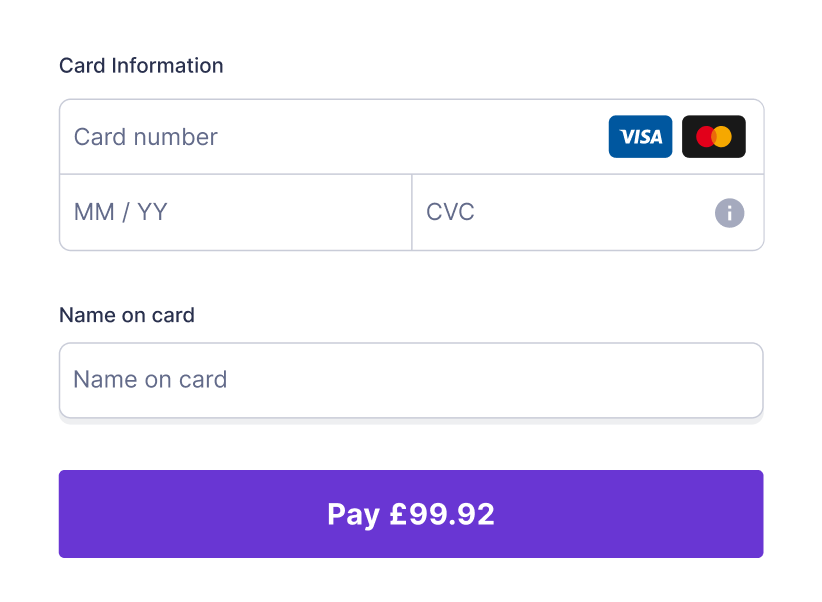
Task: Focus the Card number field
Action: [412, 137]
